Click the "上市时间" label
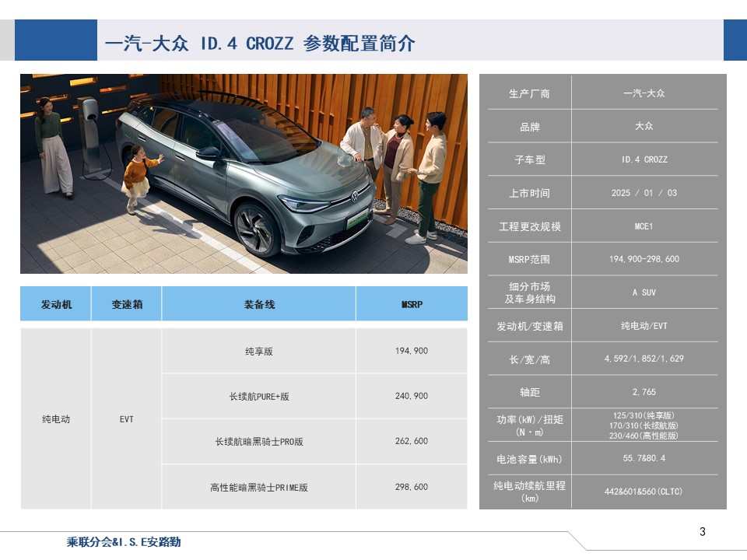This screenshot has height=560, width=747. click(x=529, y=194)
